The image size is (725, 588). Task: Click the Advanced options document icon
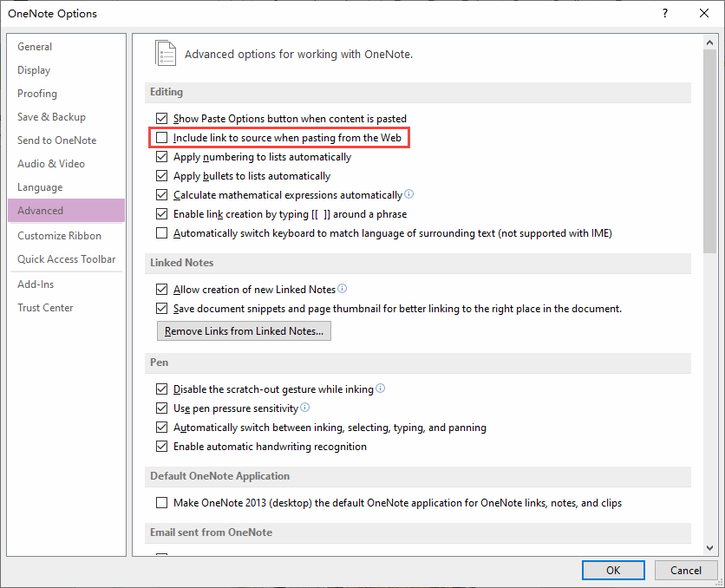165,53
